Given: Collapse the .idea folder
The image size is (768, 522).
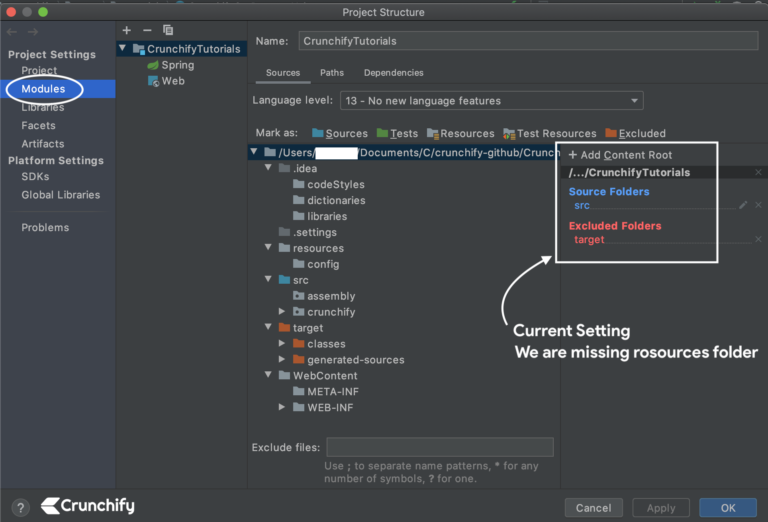Looking at the screenshot, I should (269, 168).
